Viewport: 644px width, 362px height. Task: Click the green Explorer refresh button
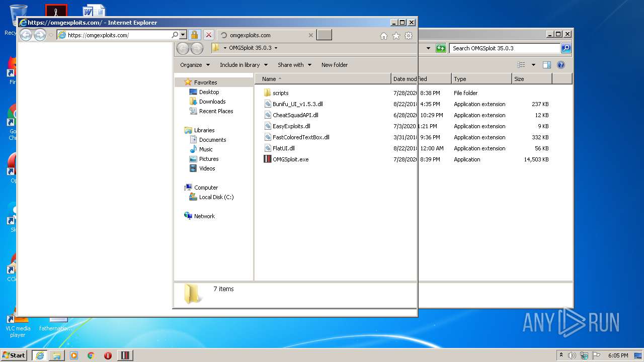point(441,48)
